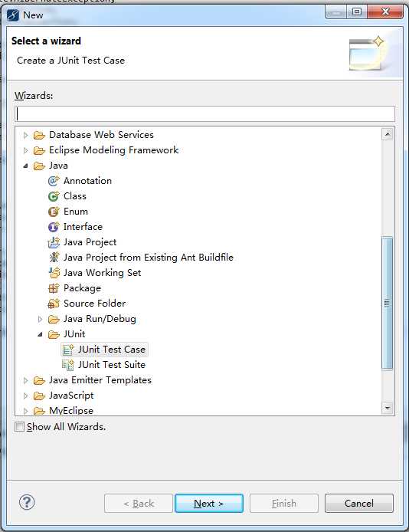
Task: Click the Cancel button
Action: [x=359, y=503]
